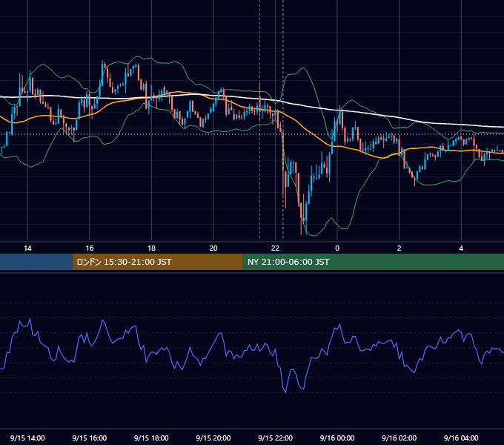This screenshot has height=445, width=504.
Task: Select the NY 21:00-06:00 JST session bar
Action: 373,262
